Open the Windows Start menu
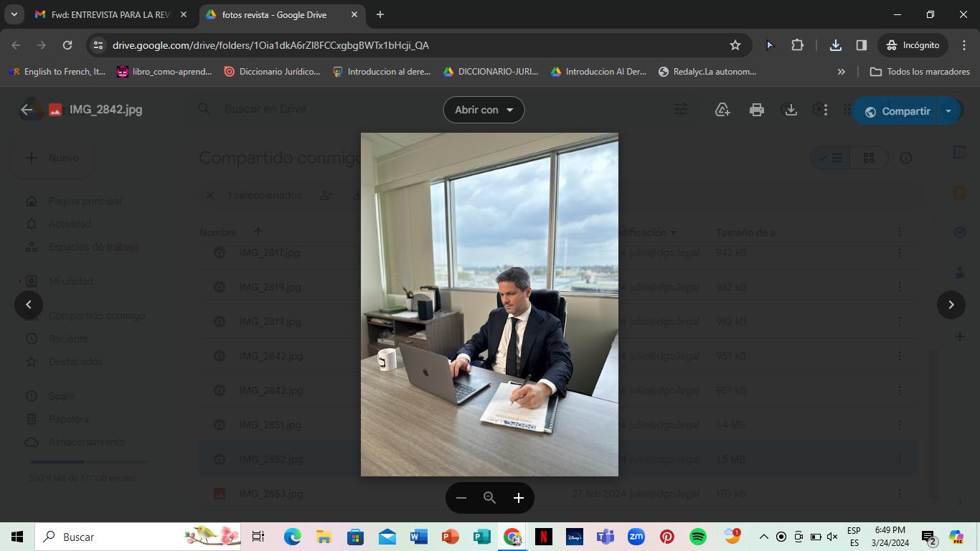Viewport: 980px width, 551px height. [x=17, y=537]
